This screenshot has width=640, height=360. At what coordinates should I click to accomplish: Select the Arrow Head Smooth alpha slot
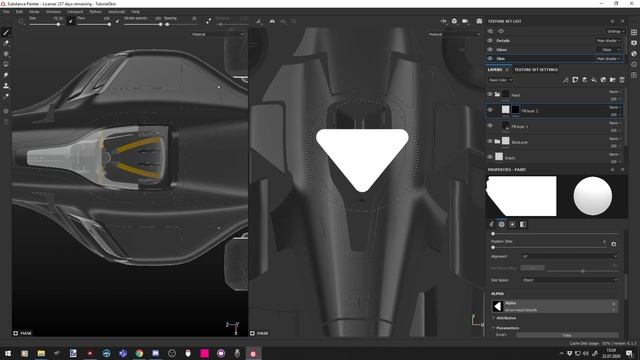(555, 307)
